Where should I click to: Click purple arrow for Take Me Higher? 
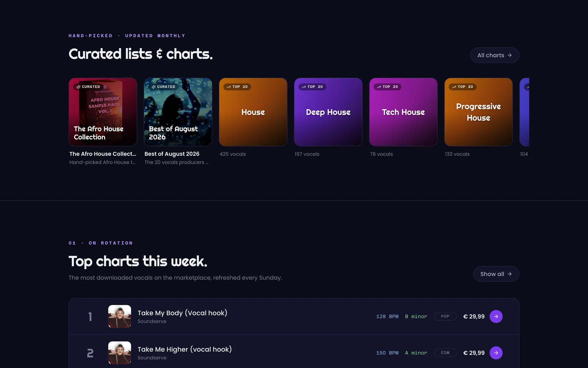(496, 353)
